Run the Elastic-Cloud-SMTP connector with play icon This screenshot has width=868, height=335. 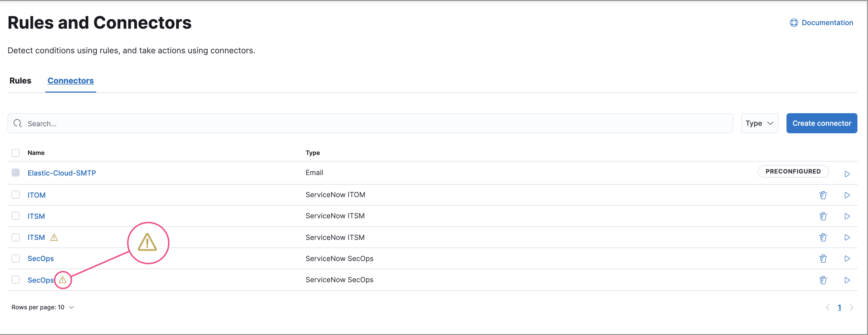point(847,174)
